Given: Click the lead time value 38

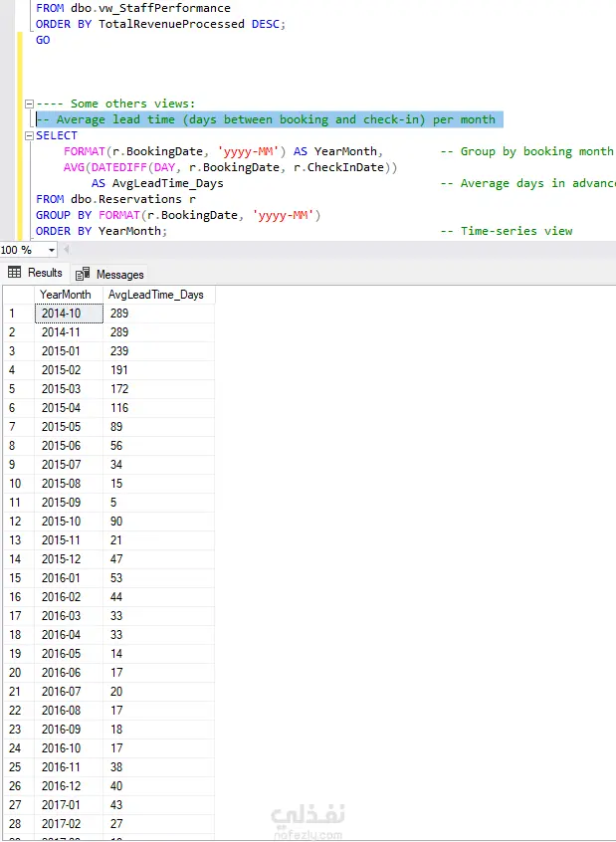Looking at the screenshot, I should click(x=158, y=766).
